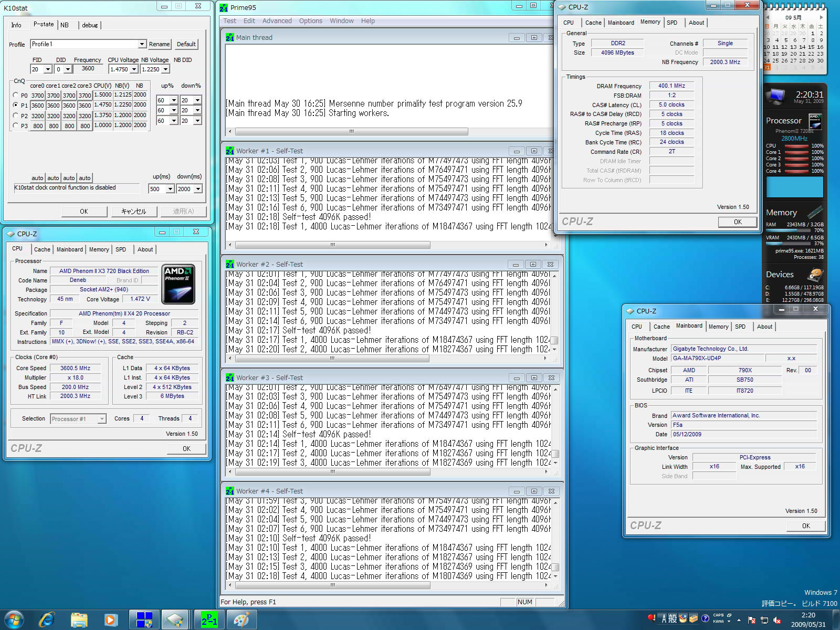Switch to the SPD tab in memory CPU-Z
The image size is (840, 630).
point(671,23)
